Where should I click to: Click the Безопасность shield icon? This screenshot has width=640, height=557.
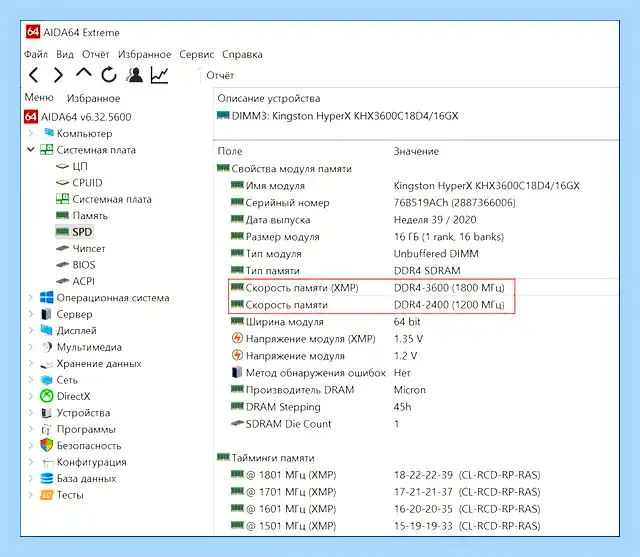click(47, 445)
